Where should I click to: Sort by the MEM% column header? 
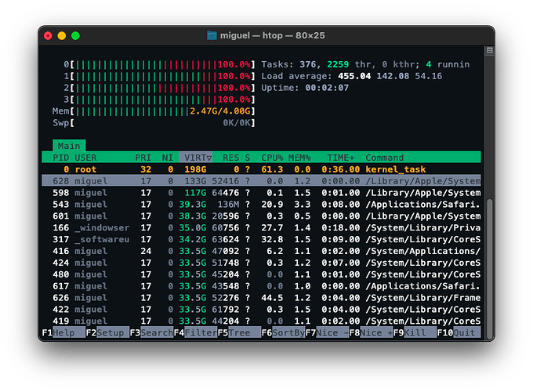tap(299, 158)
